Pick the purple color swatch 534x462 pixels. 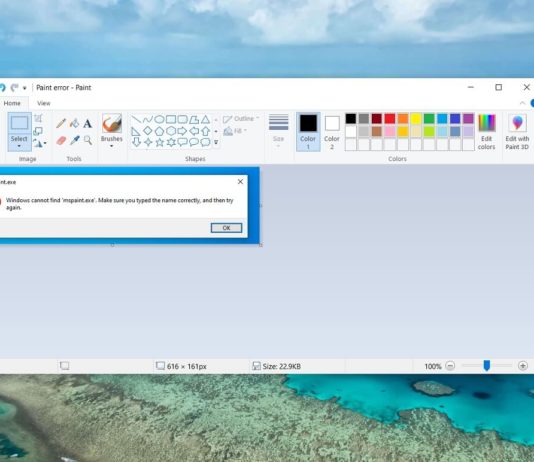tap(468, 118)
